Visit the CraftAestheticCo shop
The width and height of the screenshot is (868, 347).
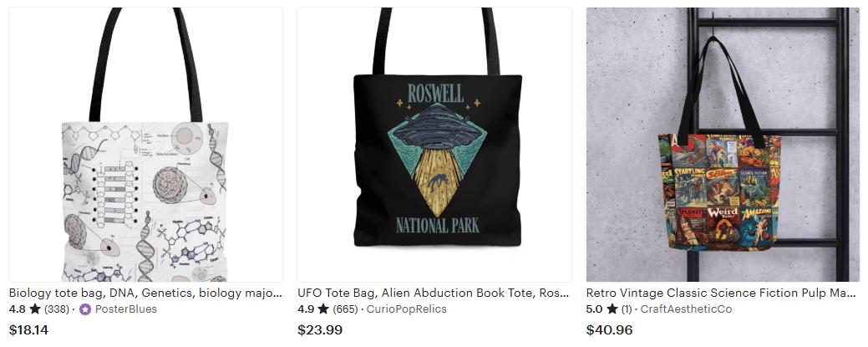click(686, 309)
